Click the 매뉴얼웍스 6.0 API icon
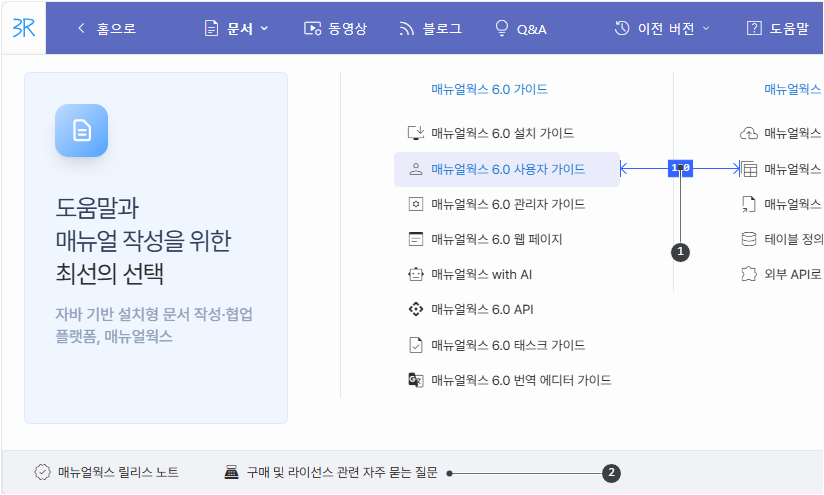 coord(416,310)
